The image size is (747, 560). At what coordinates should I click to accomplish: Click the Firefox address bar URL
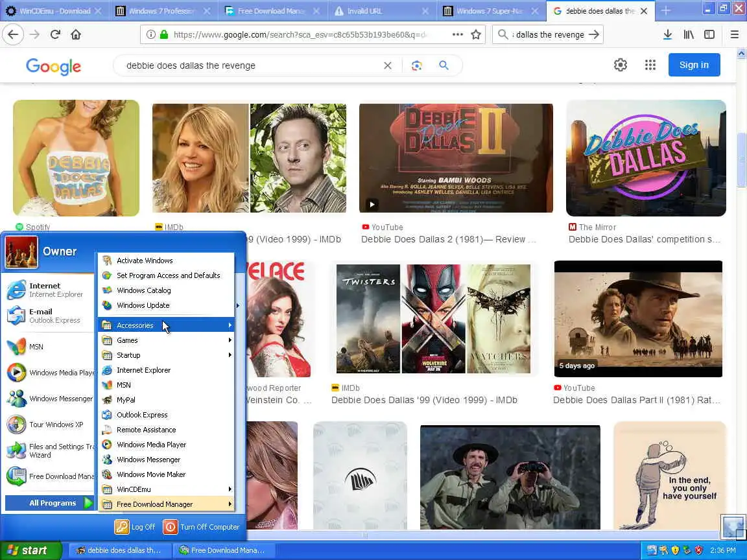pos(300,34)
